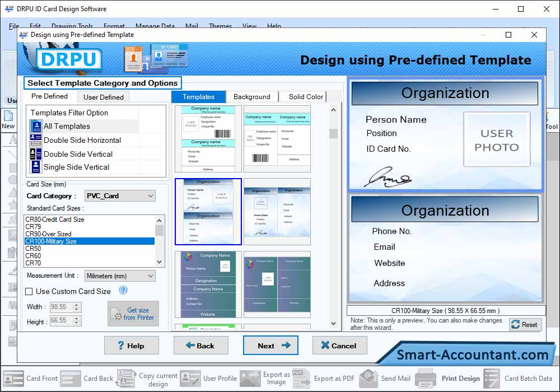Open User Profile icon in bottom toolbar
Viewport: 560px width, 392px height.
[x=190, y=379]
